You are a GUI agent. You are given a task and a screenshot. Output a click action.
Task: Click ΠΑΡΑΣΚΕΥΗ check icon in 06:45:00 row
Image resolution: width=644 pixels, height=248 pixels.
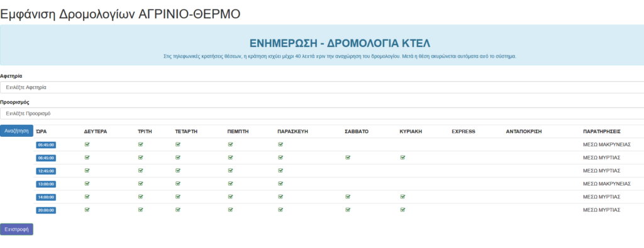(x=280, y=158)
